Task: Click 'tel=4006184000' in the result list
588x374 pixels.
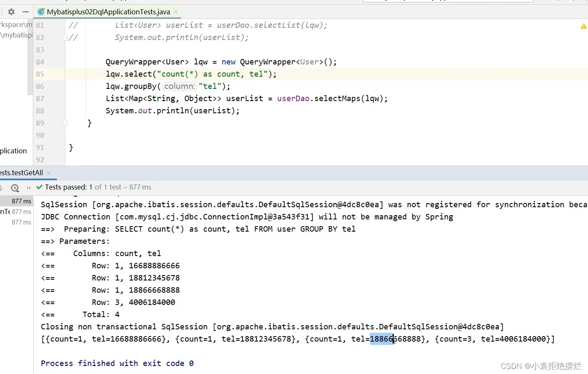Action: point(513,339)
